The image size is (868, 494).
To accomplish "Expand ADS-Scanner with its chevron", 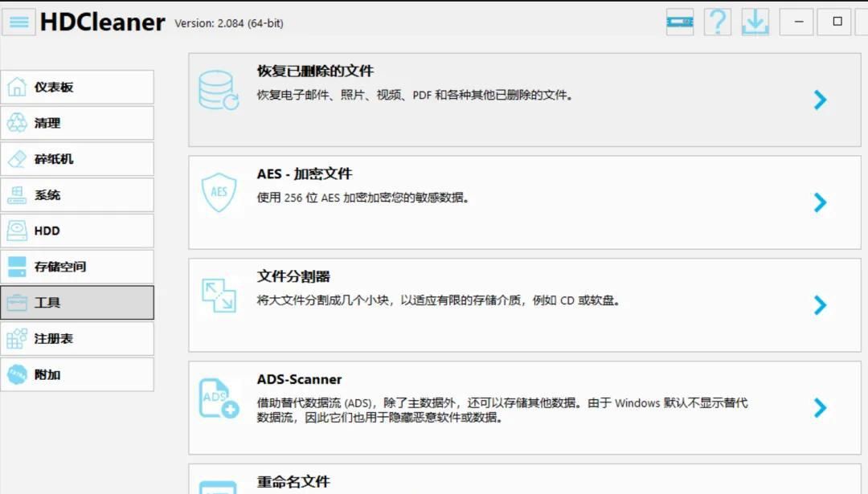I will [821, 408].
